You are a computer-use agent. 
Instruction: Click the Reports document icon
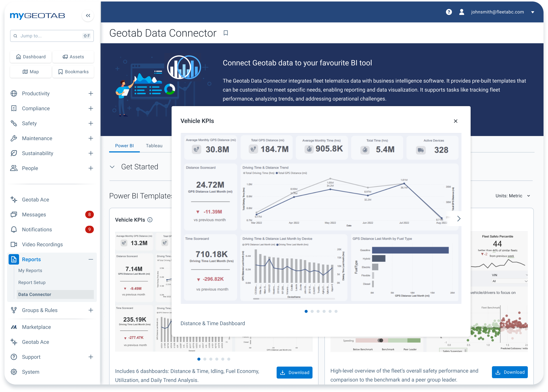(14, 260)
